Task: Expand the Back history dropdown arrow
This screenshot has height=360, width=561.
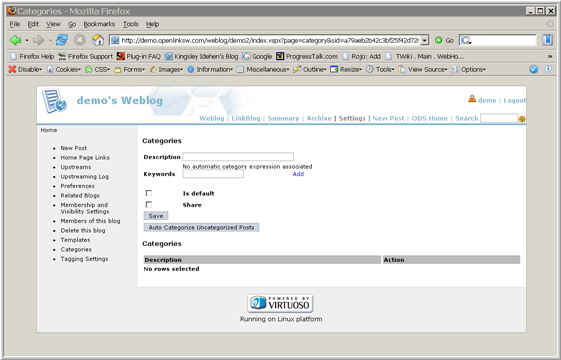Action: tap(27, 40)
